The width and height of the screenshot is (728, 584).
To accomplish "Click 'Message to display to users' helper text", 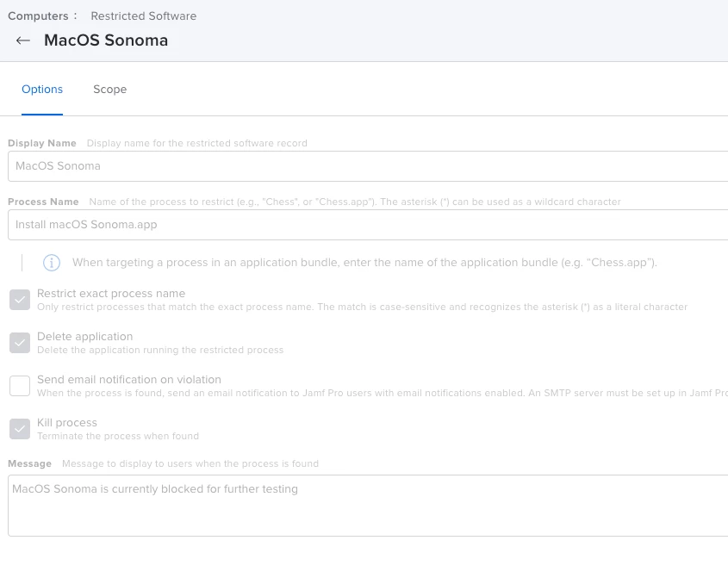I will 190,463.
